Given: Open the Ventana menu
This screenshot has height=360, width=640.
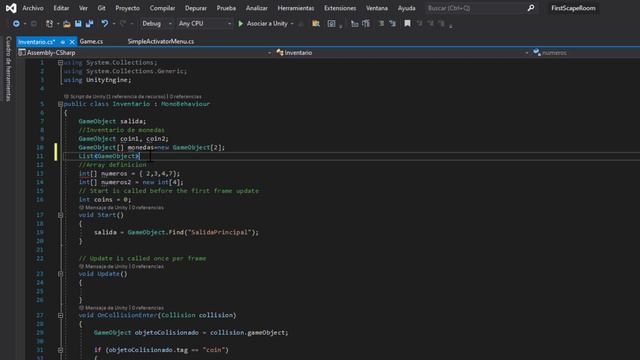Looking at the screenshot, I should [377, 8].
